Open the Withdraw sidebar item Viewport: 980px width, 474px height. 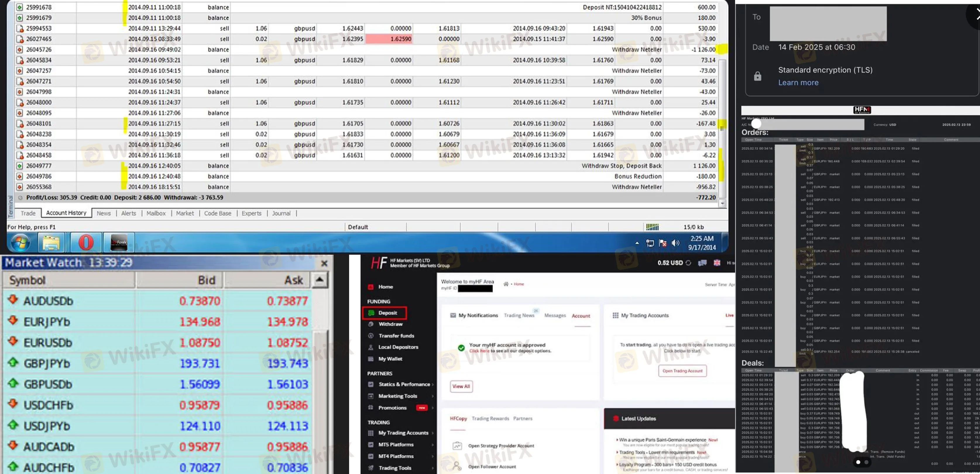pos(390,324)
